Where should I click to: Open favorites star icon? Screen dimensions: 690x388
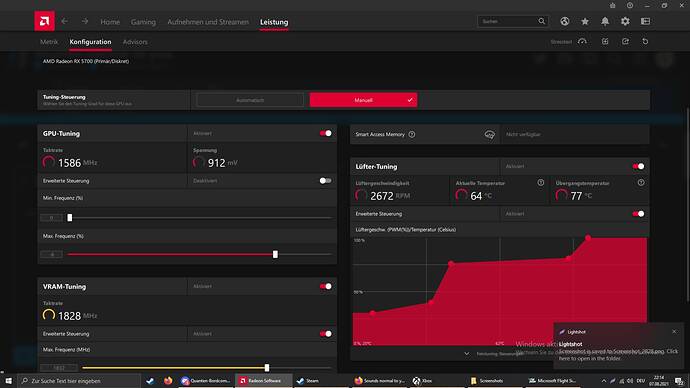tap(585, 21)
